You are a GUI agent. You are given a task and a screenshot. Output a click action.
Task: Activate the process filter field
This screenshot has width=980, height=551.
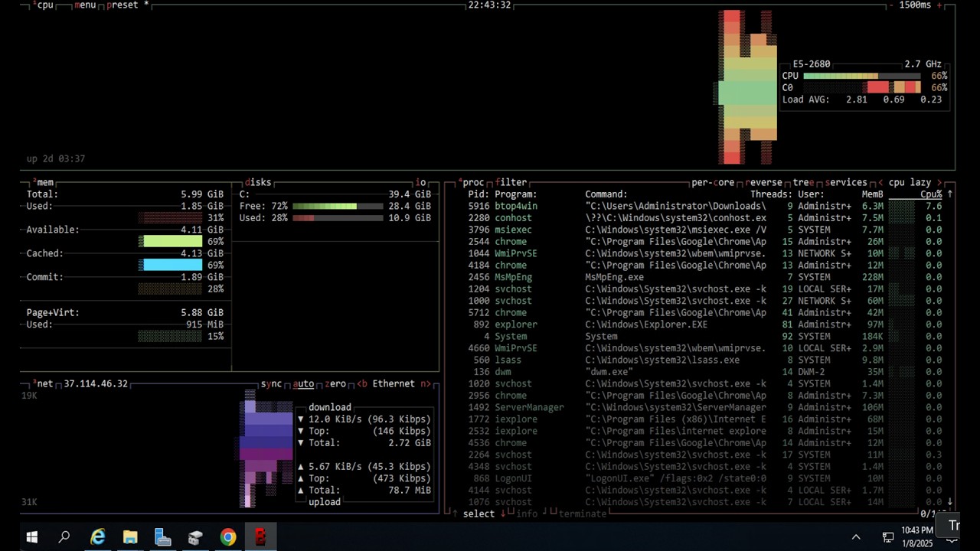[x=511, y=183]
